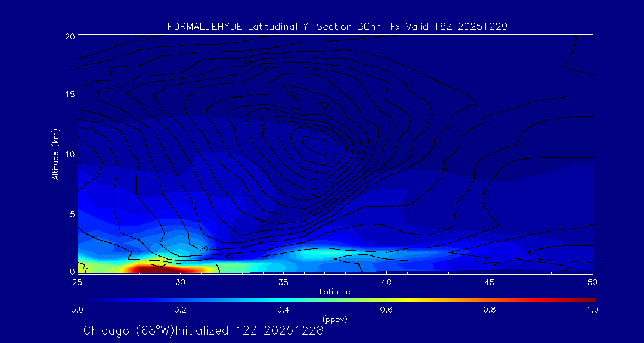Click the '20' contour label near the lower left

[x=203, y=248]
